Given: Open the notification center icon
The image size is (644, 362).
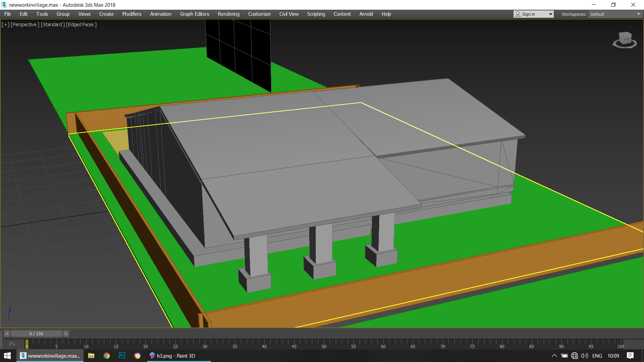Looking at the screenshot, I should click(630, 356).
